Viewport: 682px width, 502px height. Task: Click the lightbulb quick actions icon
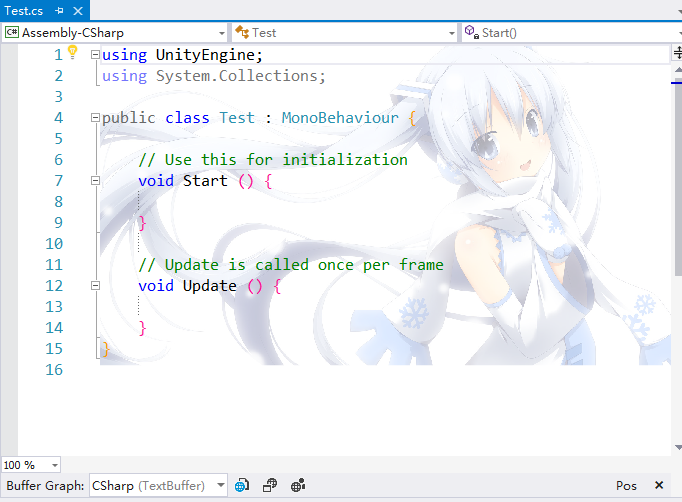point(73,52)
